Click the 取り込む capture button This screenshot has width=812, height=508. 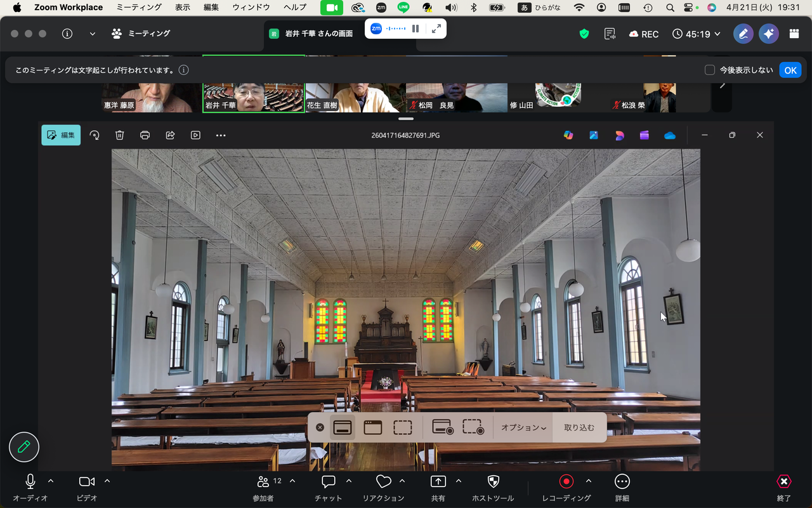(x=579, y=427)
